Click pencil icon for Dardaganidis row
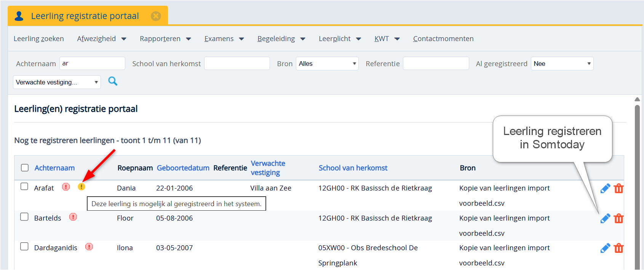 (605, 248)
